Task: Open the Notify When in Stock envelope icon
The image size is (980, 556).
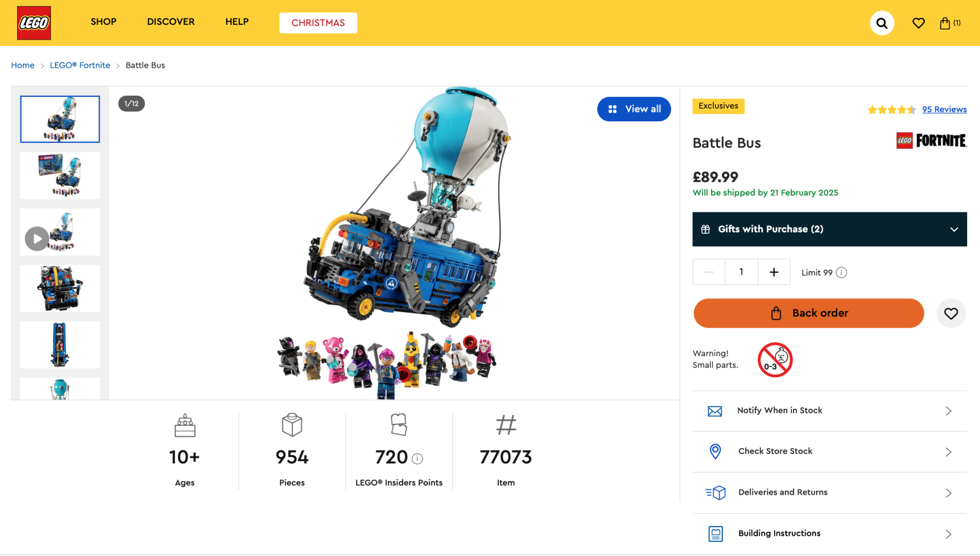Action: coord(715,411)
